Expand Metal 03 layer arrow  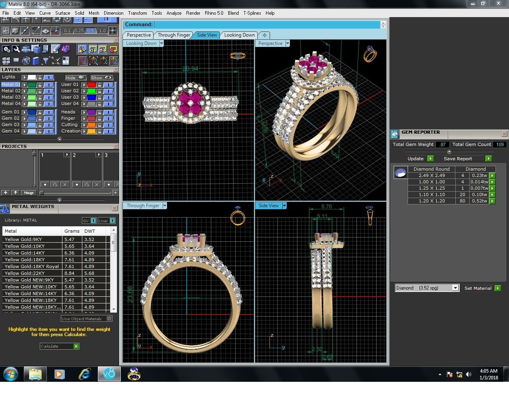pyautogui.click(x=24, y=97)
